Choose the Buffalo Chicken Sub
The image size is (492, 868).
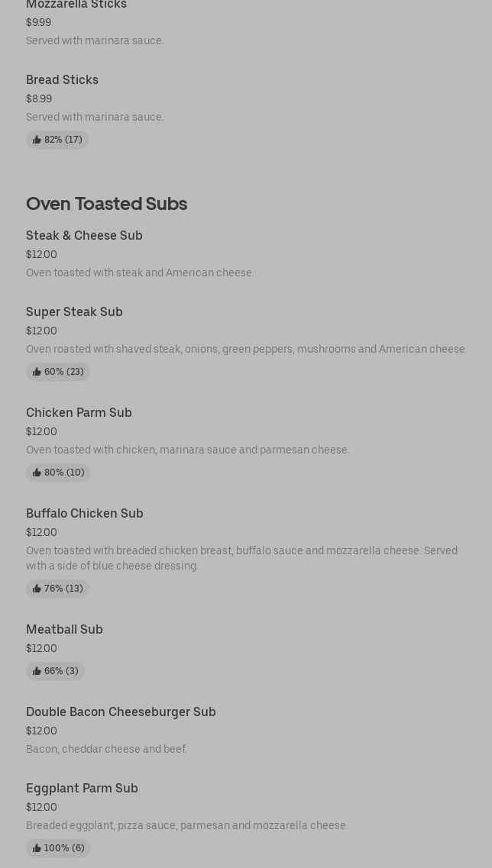tap(85, 513)
